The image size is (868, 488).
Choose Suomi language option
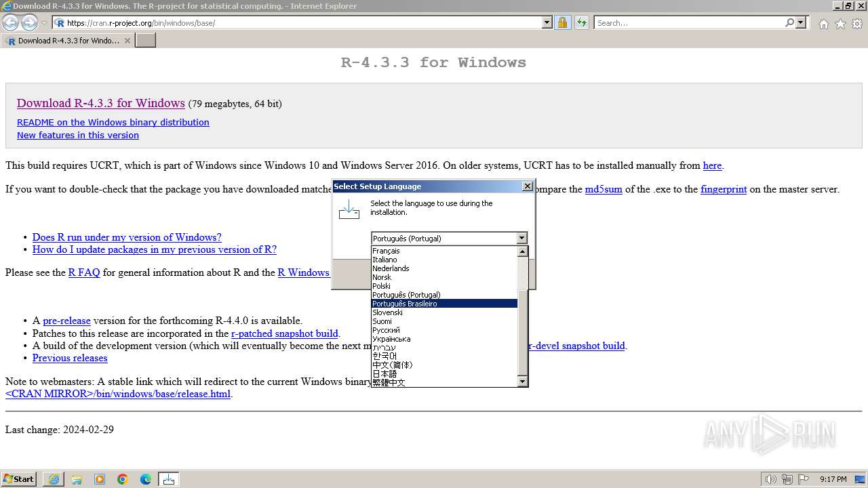coord(444,321)
